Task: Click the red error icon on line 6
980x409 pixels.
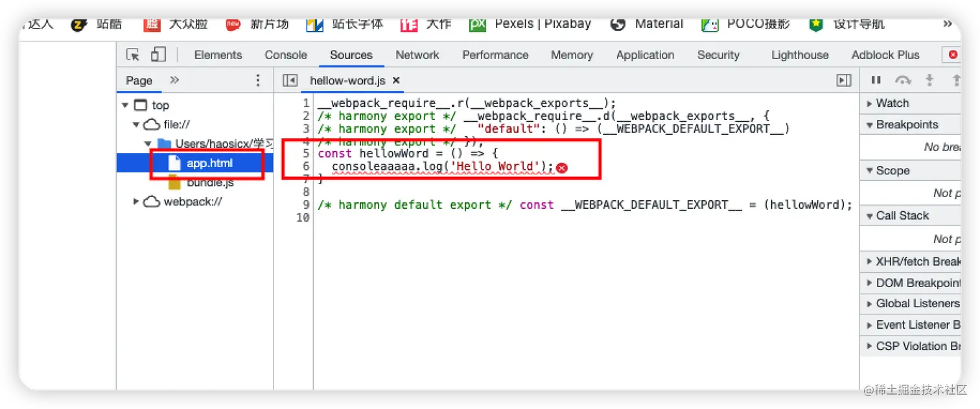Action: 562,168
